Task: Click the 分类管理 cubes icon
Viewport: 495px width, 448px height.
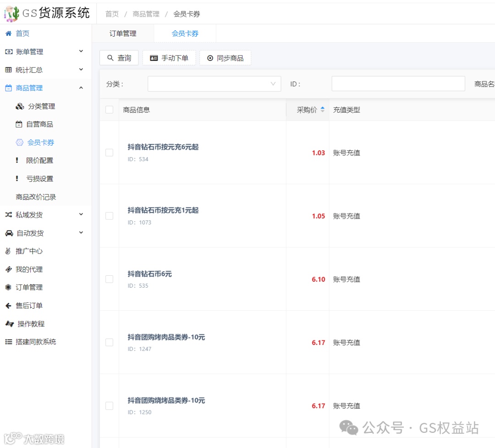Action: pyautogui.click(x=20, y=106)
